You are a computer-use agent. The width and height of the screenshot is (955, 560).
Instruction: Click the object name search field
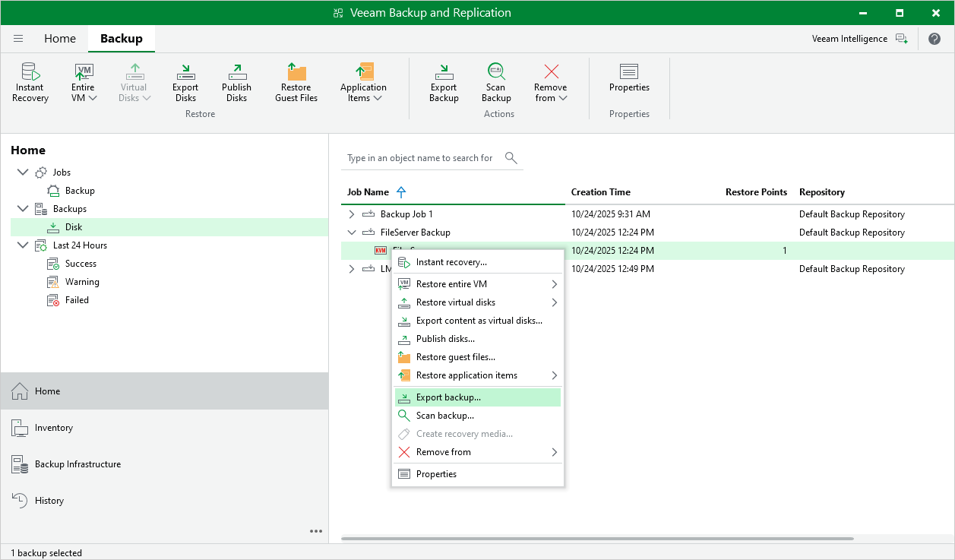coord(420,158)
